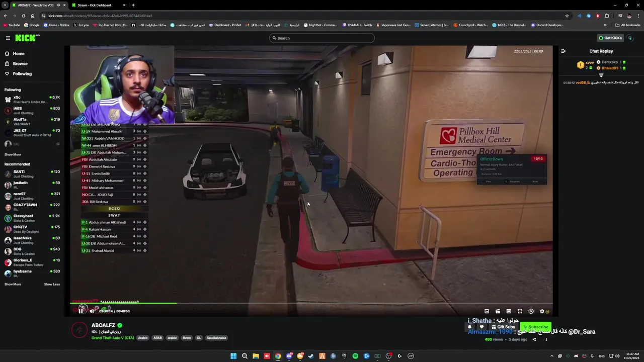
Task: Click the Subscribe button
Action: 535,327
